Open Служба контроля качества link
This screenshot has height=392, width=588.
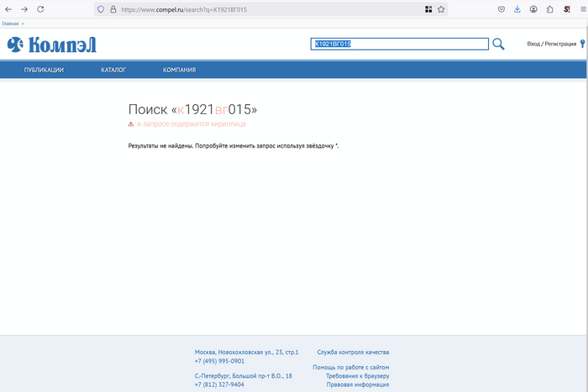tap(353, 353)
